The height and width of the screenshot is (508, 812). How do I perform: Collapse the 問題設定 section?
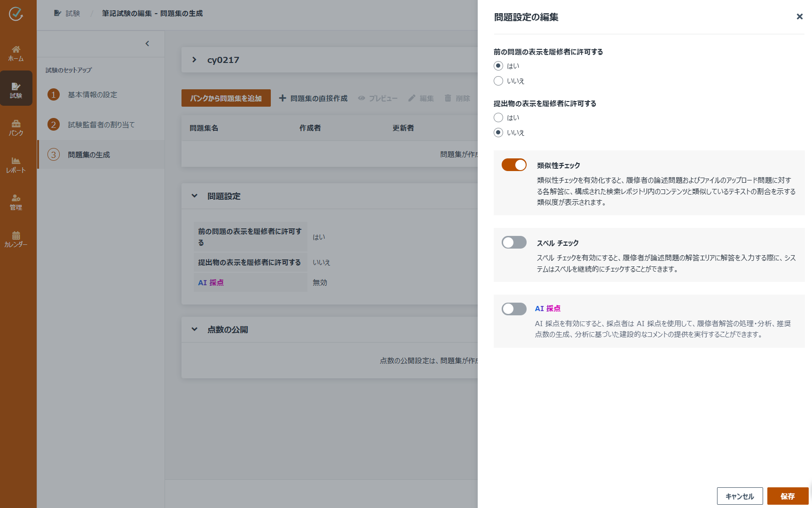pyautogui.click(x=194, y=196)
